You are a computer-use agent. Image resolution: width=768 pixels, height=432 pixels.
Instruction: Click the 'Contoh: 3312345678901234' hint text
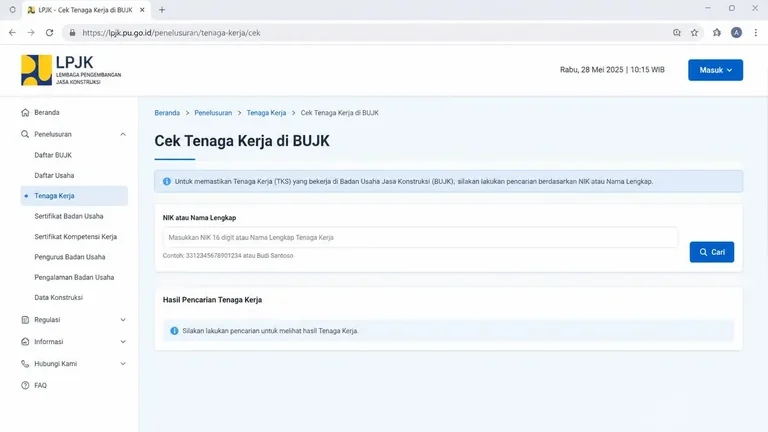pyautogui.click(x=228, y=256)
